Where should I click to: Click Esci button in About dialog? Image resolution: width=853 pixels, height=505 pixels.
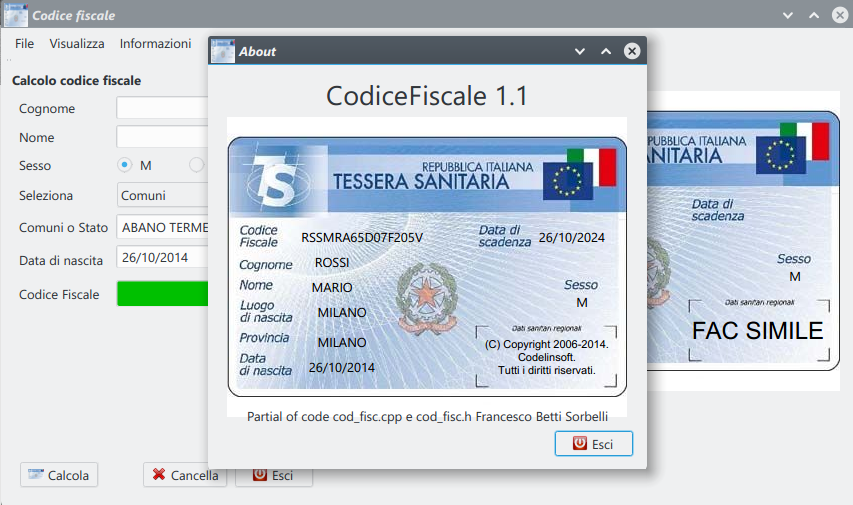click(594, 444)
